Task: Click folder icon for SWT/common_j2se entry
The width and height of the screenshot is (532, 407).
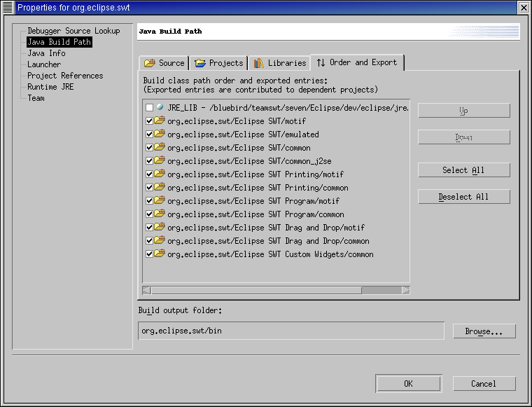Action: click(160, 160)
